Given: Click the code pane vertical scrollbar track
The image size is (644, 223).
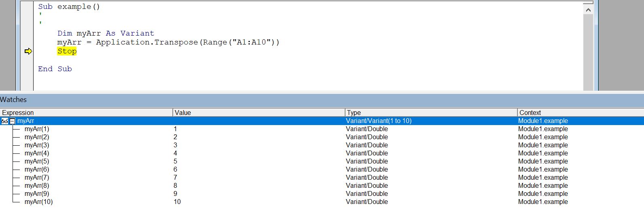Looking at the screenshot, I should [588, 53].
